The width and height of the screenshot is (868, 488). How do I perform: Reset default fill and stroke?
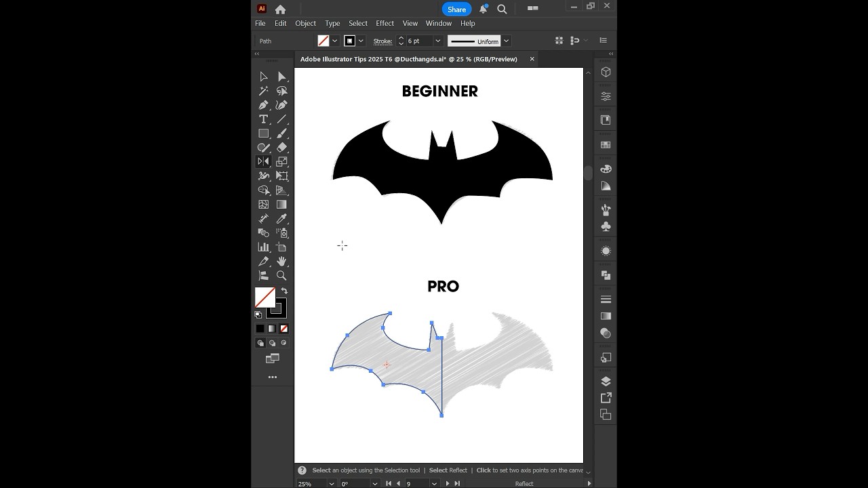[x=258, y=314]
